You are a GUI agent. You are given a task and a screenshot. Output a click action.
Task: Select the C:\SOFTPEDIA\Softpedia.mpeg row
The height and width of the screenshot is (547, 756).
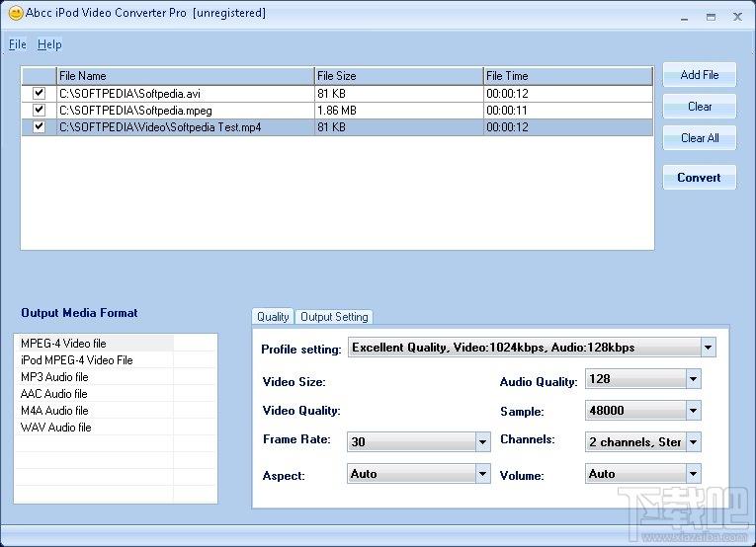[337, 111]
